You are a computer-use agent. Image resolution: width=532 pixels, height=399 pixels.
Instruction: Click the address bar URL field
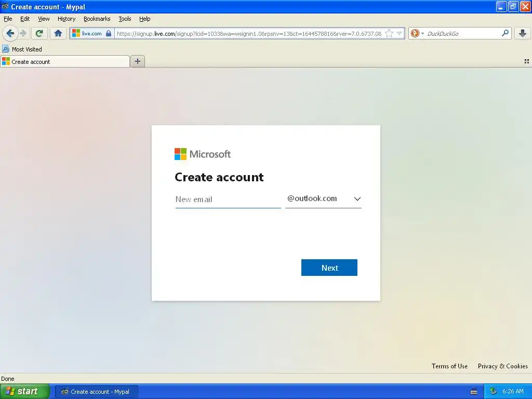(249, 33)
